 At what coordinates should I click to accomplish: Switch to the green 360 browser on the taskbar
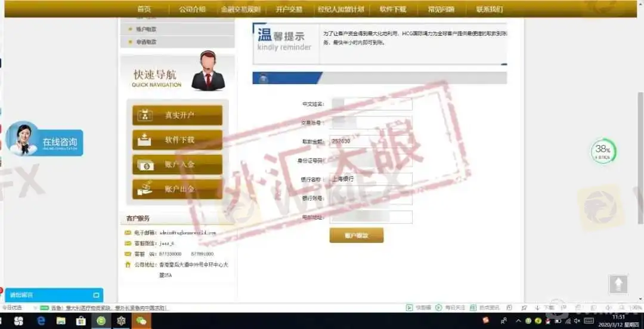click(x=101, y=321)
